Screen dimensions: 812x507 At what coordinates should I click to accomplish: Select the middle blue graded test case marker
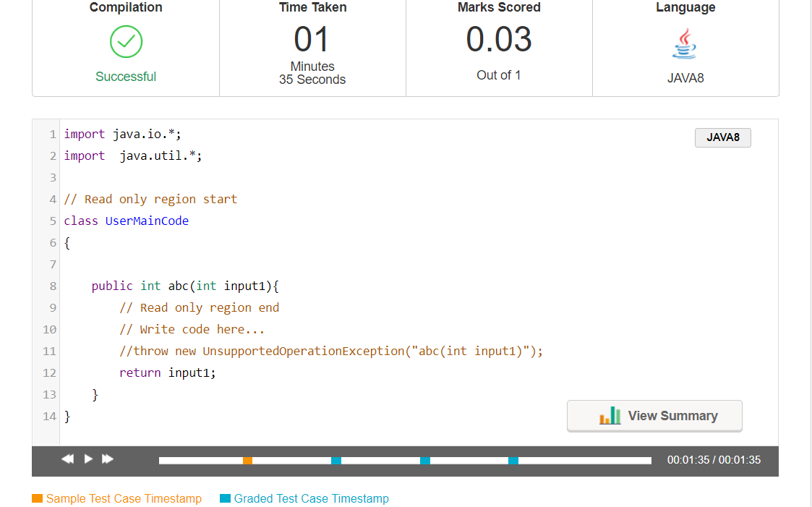point(424,460)
